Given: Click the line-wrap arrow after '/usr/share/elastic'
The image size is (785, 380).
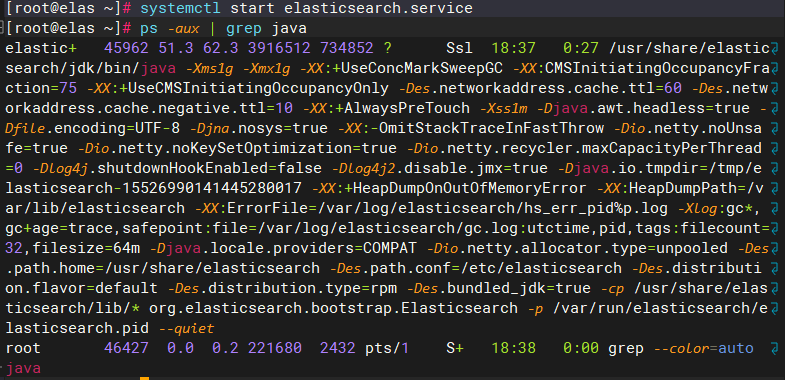Looking at the screenshot, I should (x=775, y=49).
